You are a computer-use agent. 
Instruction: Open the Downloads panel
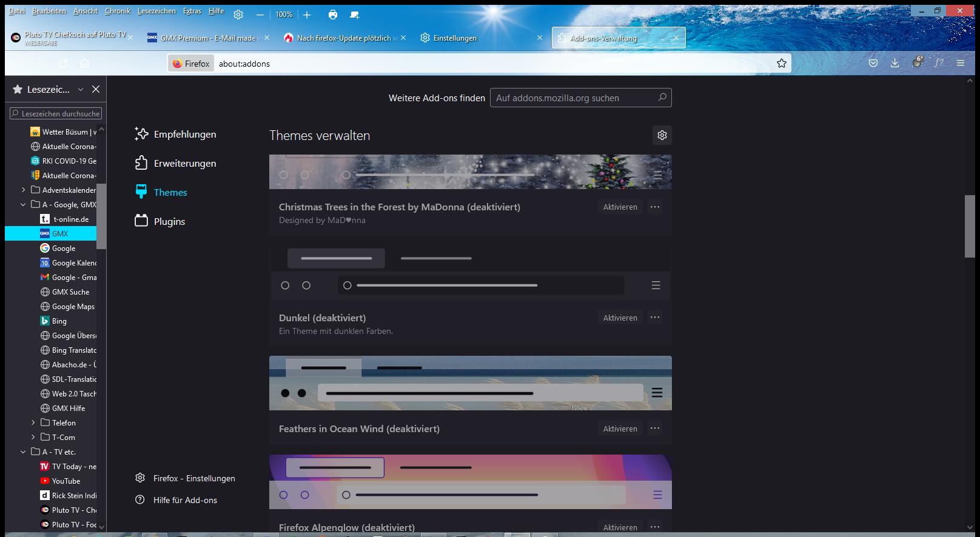(x=895, y=63)
